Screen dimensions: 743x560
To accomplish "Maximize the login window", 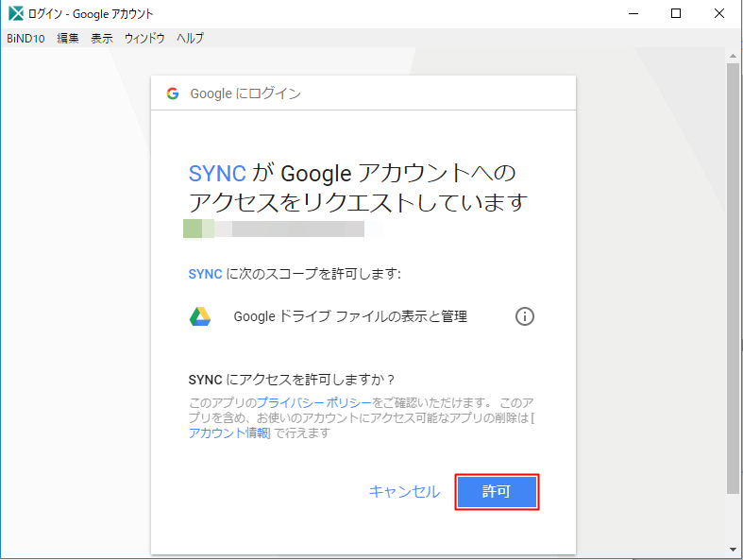I will [x=676, y=14].
